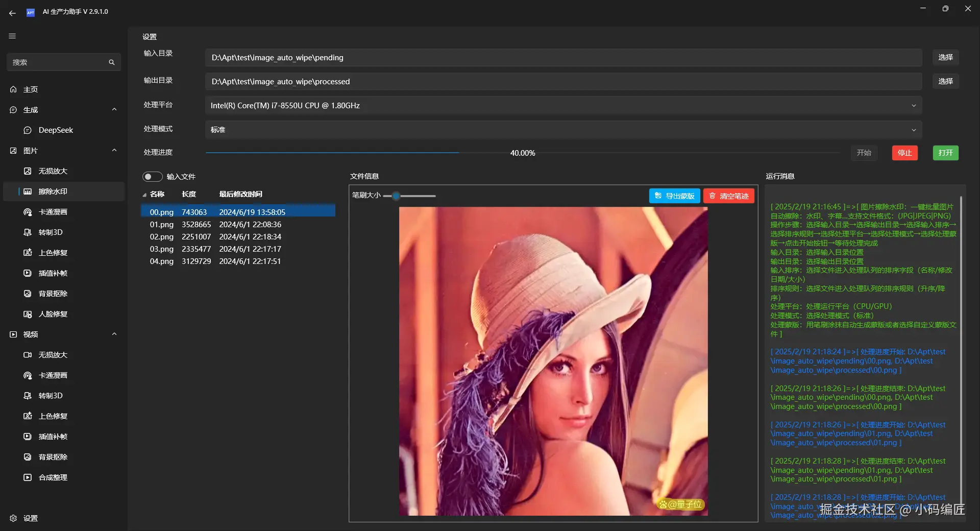Viewport: 980px width, 531px height.
Task: Select 卡通漫画 icon under 视频
Action: (x=28, y=375)
